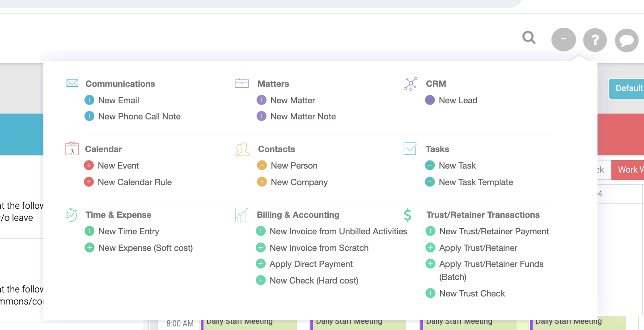Click the plus icon beside New Phone Call Note
Image resolution: width=644 pixels, height=330 pixels.
(89, 116)
